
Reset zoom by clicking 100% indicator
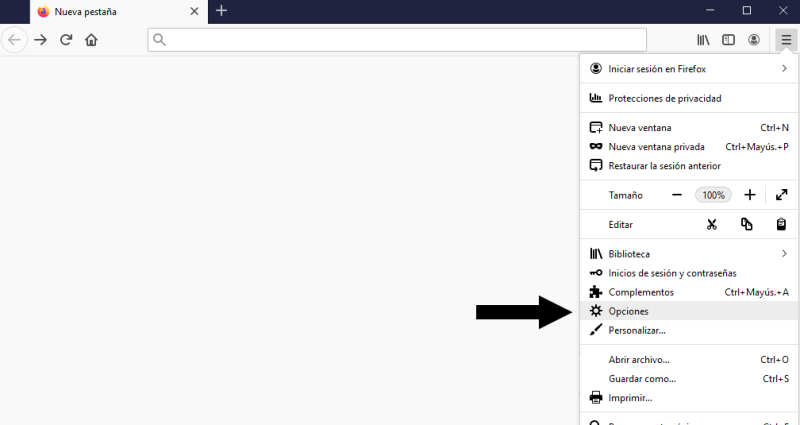(x=713, y=195)
